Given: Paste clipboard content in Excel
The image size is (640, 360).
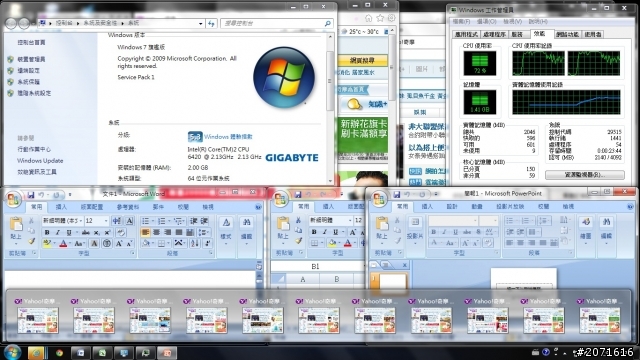Looking at the screenshot, I should 283,229.
